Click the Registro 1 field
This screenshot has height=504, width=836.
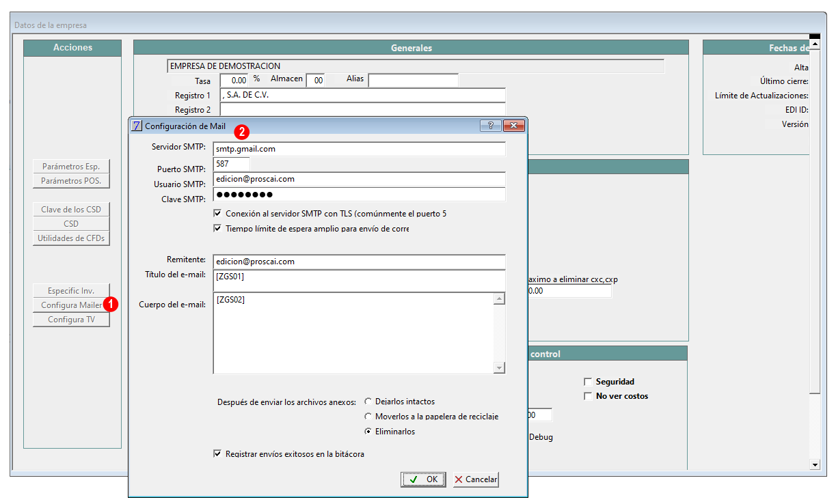tap(363, 95)
